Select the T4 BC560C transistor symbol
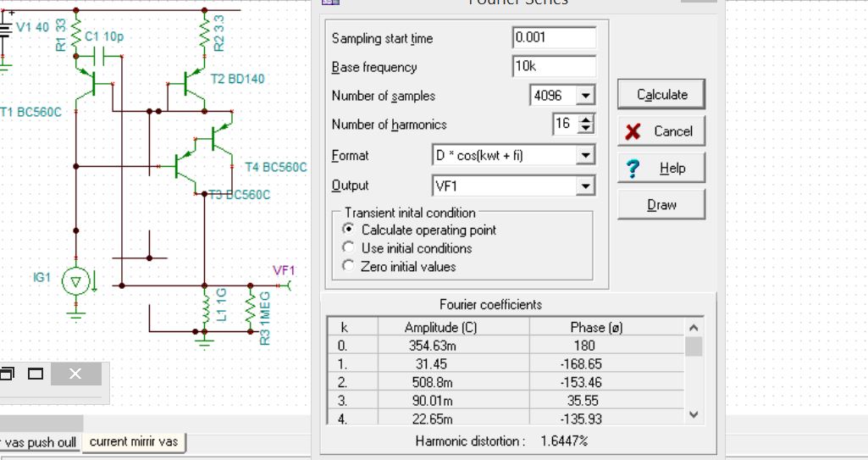This screenshot has height=460, width=868. 220,138
